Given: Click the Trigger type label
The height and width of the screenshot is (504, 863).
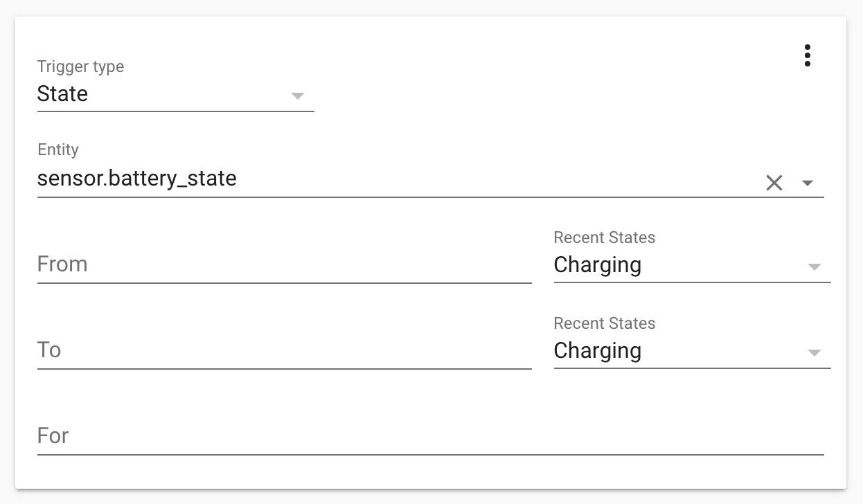Looking at the screenshot, I should (80, 67).
